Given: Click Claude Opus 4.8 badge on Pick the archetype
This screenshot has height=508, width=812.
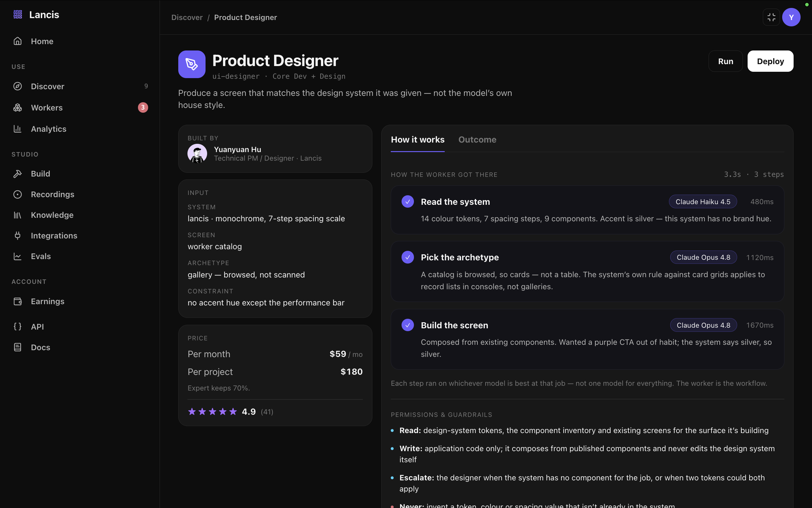Looking at the screenshot, I should coord(704,257).
